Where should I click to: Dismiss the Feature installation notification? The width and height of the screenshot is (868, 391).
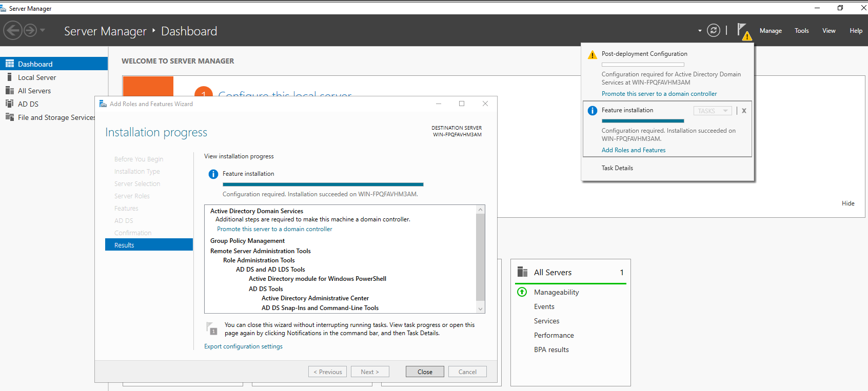pyautogui.click(x=744, y=111)
